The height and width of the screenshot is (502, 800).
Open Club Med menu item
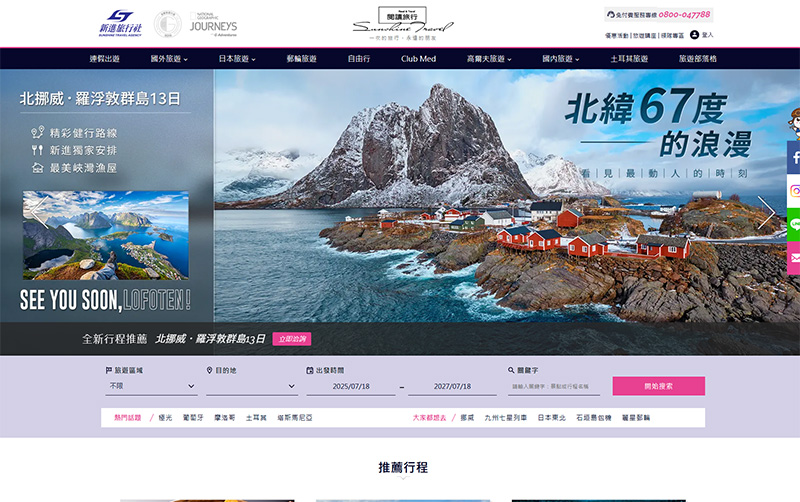[418, 59]
